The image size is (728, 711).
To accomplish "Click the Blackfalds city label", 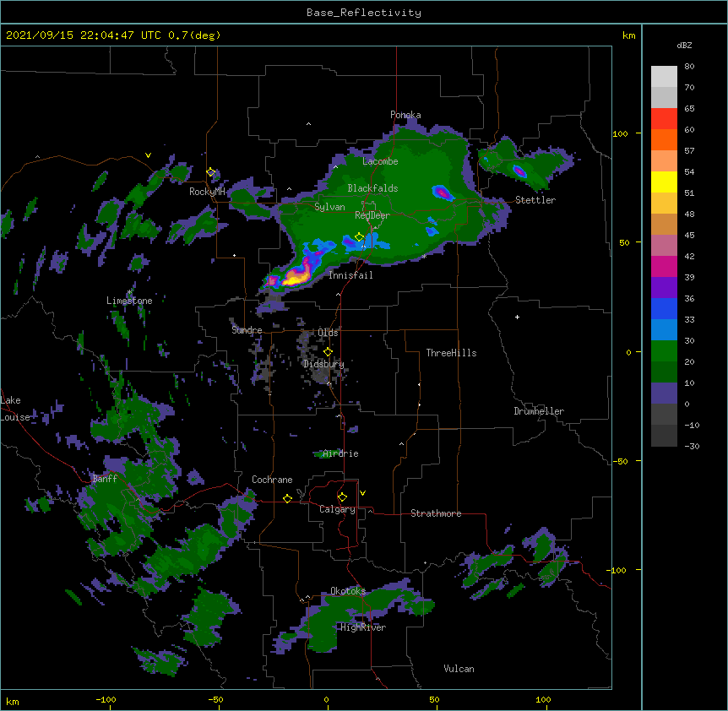I will coord(372,188).
